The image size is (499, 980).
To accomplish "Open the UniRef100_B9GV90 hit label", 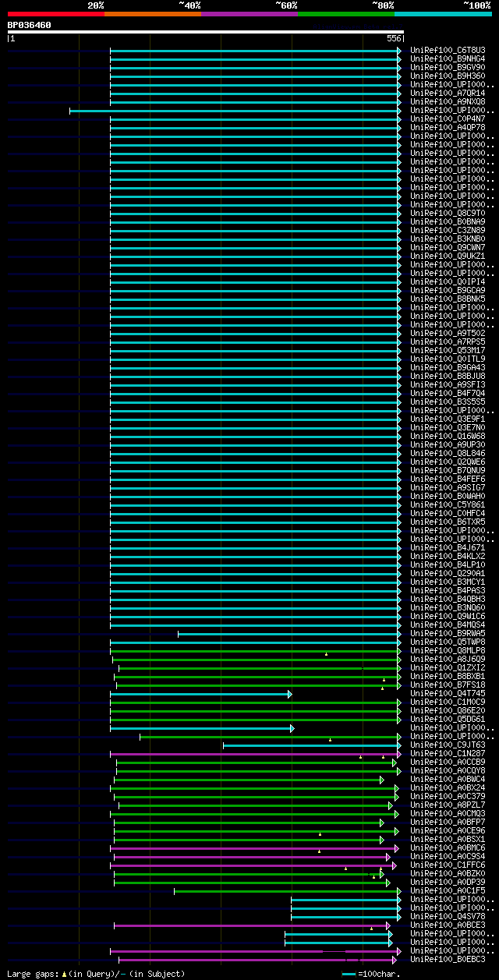I will click(448, 67).
